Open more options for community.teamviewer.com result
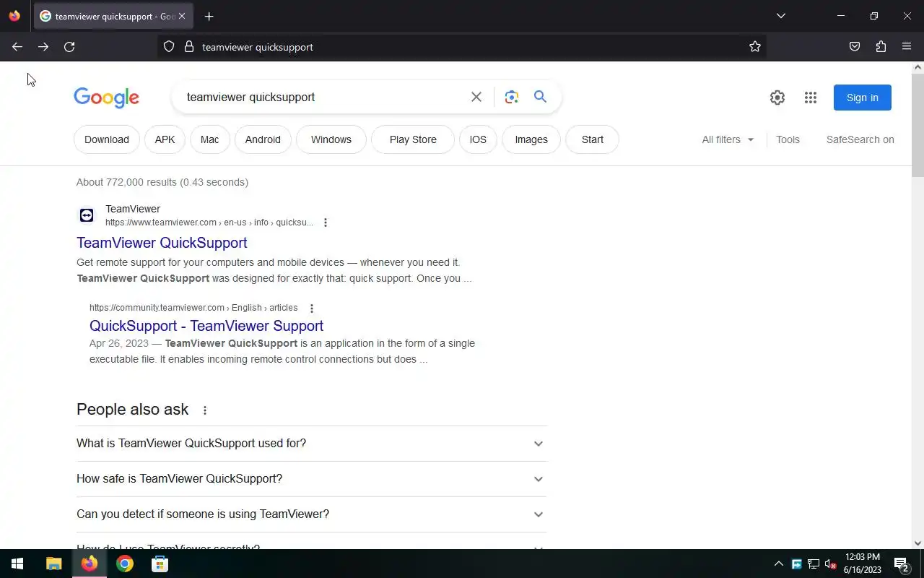924x578 pixels. (312, 309)
